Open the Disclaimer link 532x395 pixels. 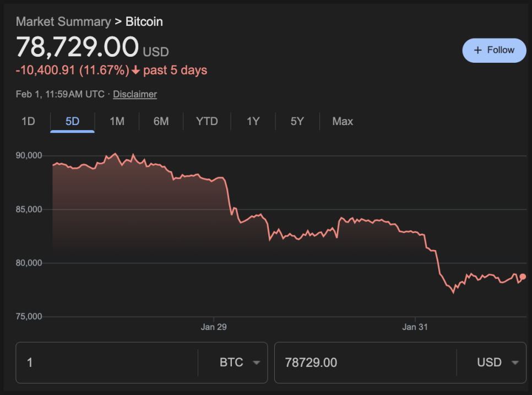tap(135, 94)
